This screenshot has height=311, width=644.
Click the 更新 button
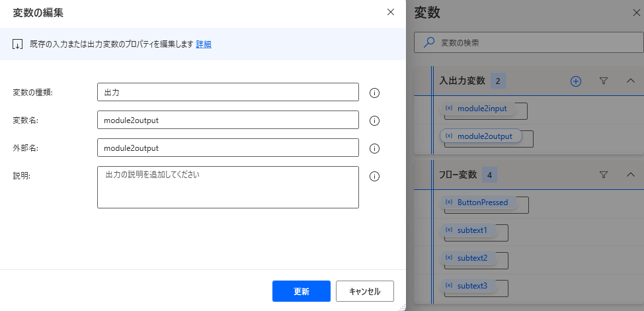[x=301, y=291]
